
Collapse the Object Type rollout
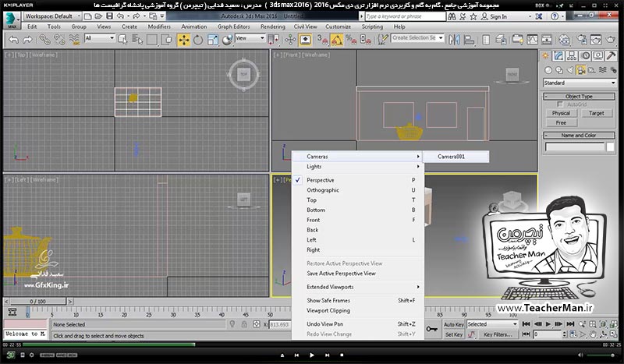click(x=579, y=97)
